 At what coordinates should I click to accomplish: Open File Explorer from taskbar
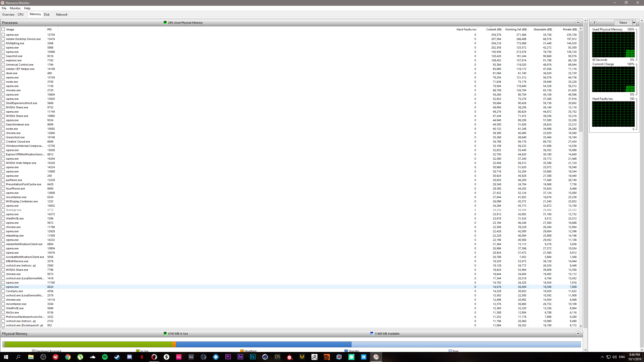coord(31,357)
